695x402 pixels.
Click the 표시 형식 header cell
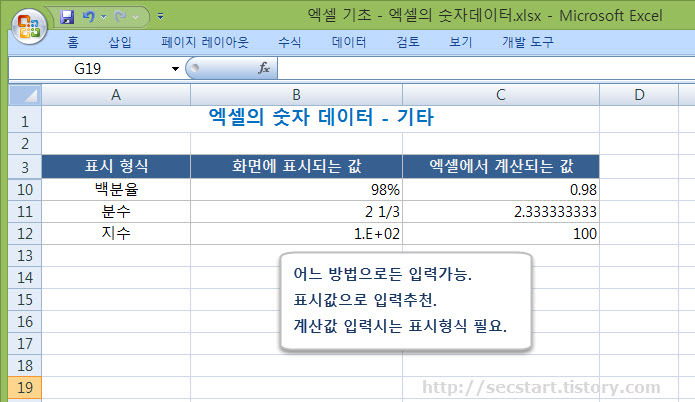coord(116,167)
